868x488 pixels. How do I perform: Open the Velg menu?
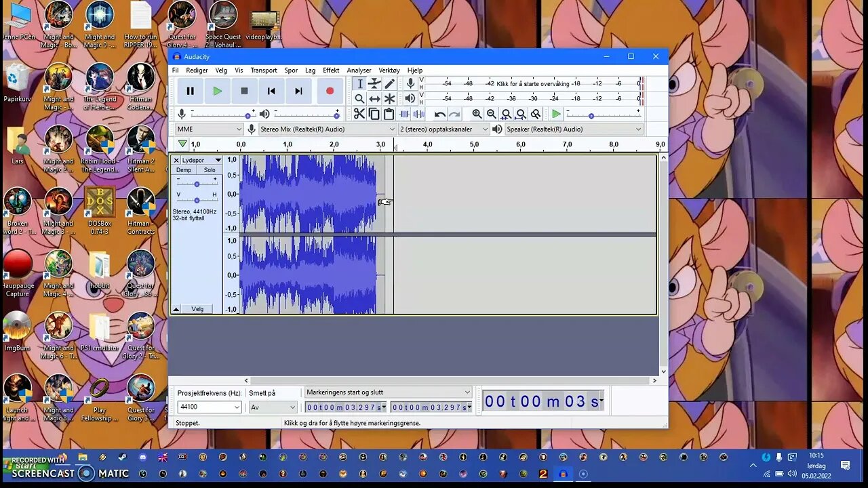pyautogui.click(x=221, y=70)
